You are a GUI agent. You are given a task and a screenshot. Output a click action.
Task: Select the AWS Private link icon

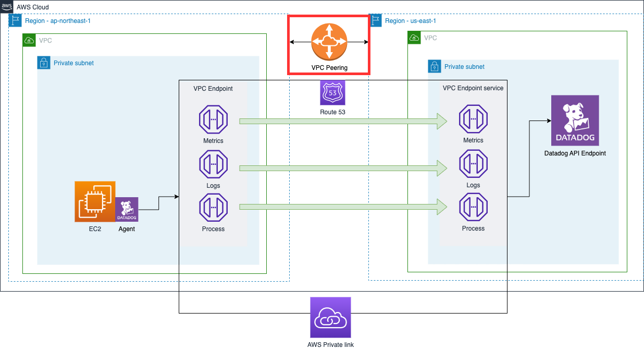pos(331,317)
